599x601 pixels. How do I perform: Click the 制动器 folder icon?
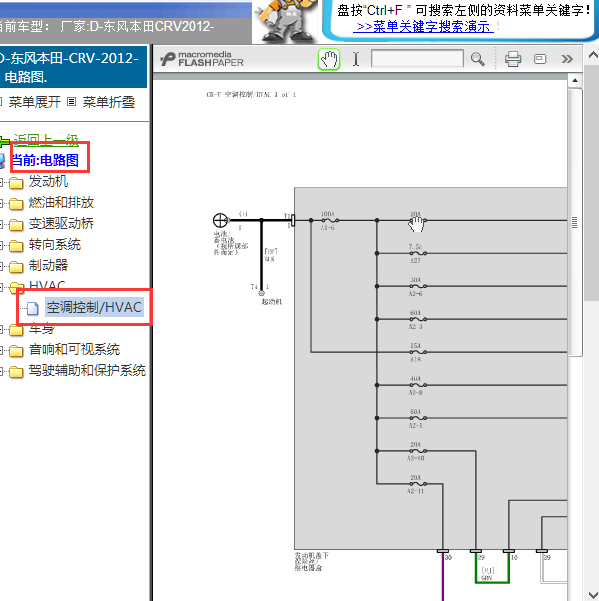pos(16,267)
